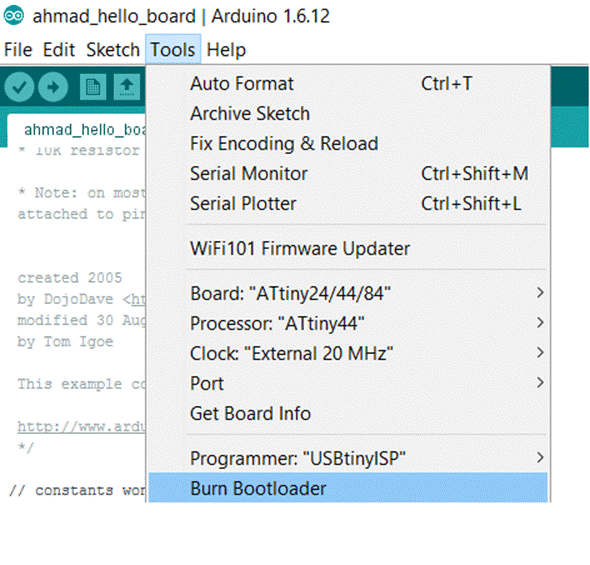Choose Fix Encoding & Reload

[348, 144]
